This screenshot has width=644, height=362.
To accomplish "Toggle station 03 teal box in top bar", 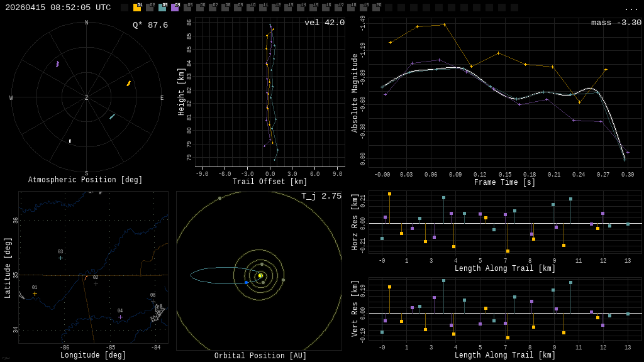I will point(162,8).
